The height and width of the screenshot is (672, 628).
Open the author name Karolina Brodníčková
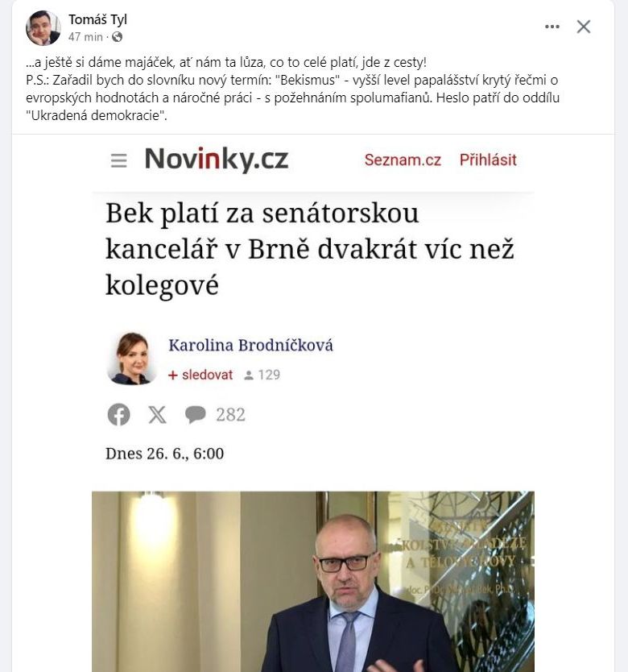250,345
